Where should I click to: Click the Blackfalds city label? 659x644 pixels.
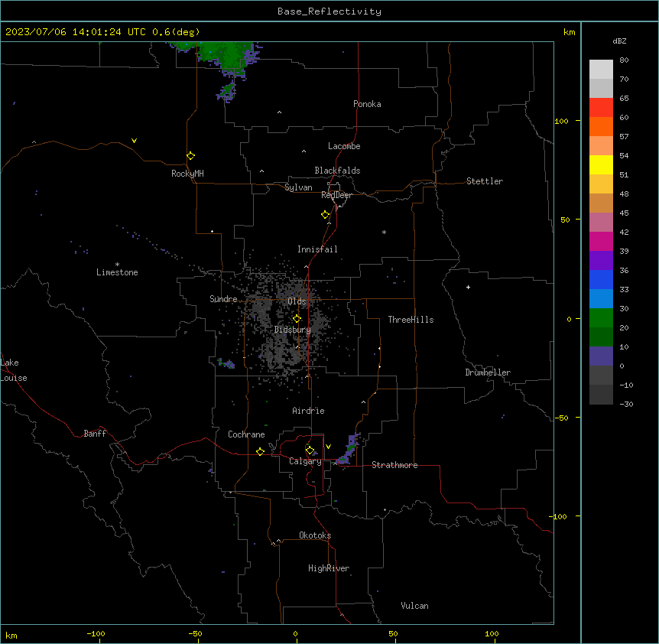(337, 171)
